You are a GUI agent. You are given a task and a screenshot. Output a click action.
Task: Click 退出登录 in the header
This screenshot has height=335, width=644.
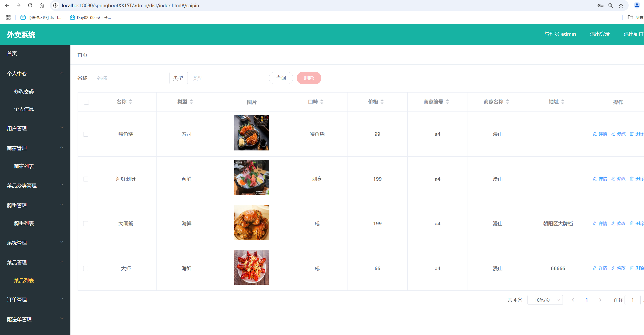tap(600, 34)
